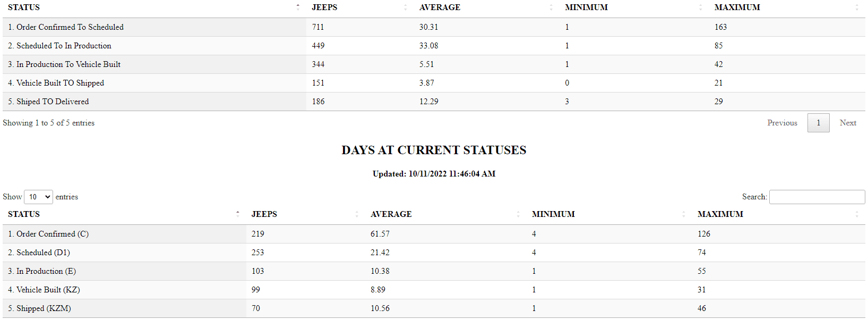The height and width of the screenshot is (319, 868).
Task: Sort top table by STATUS column
Action: pos(154,7)
